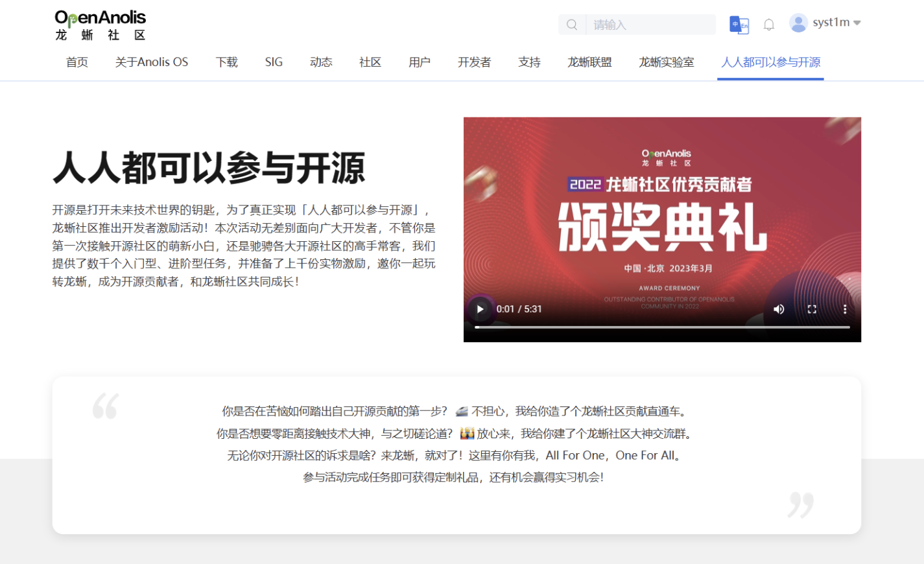Switch to the SIG tab

point(274,62)
